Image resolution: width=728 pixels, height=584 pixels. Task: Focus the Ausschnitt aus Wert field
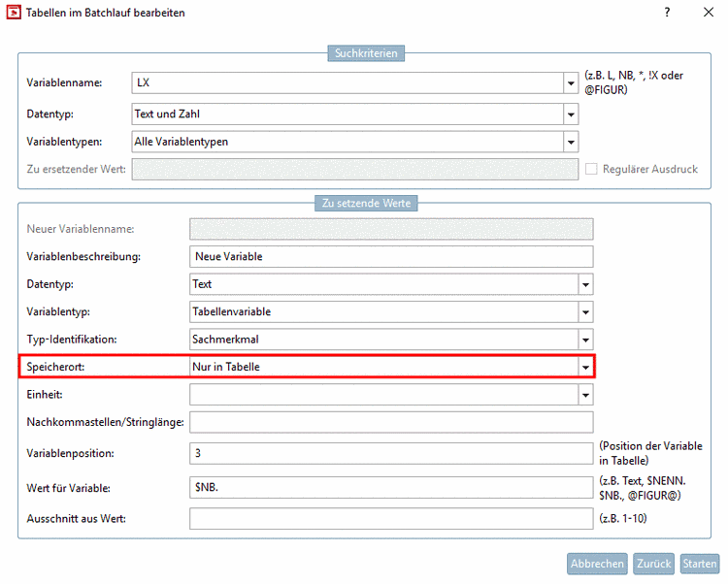click(390, 518)
